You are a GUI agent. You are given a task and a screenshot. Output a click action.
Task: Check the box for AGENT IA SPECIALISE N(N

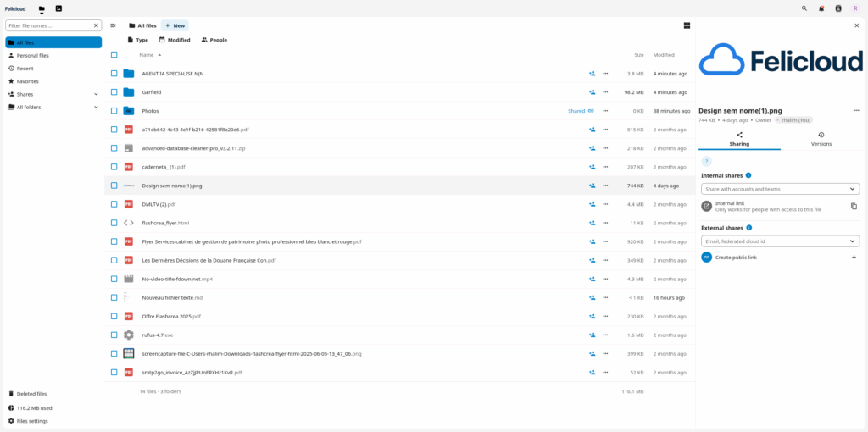[114, 74]
